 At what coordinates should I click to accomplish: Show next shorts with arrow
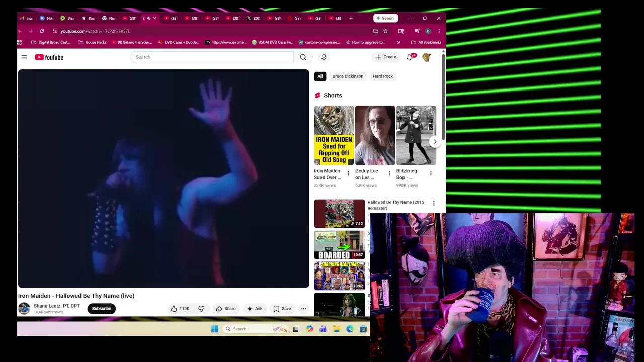(x=435, y=141)
